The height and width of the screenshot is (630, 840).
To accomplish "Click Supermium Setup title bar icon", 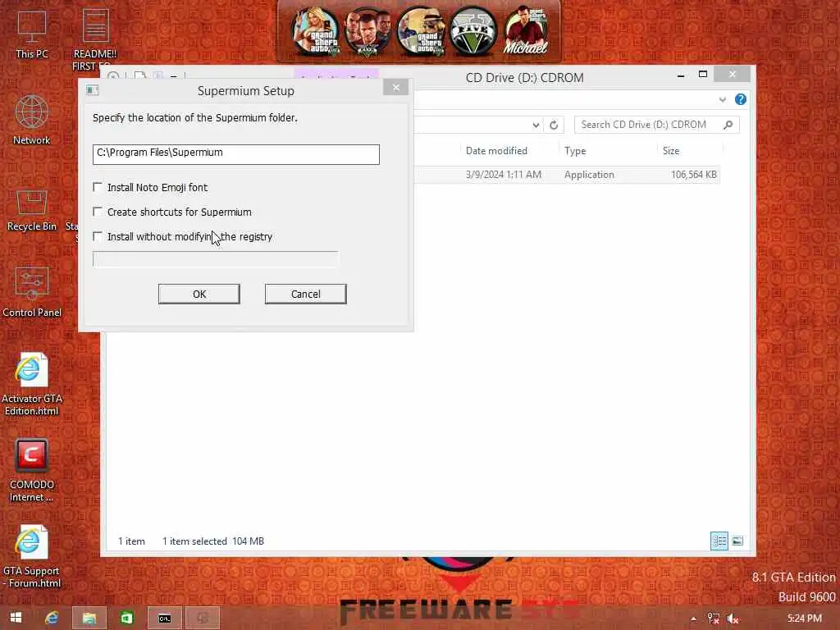I will 92,90.
